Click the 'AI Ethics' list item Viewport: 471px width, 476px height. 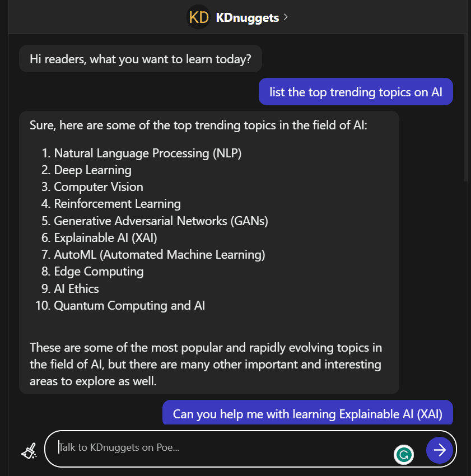point(76,289)
